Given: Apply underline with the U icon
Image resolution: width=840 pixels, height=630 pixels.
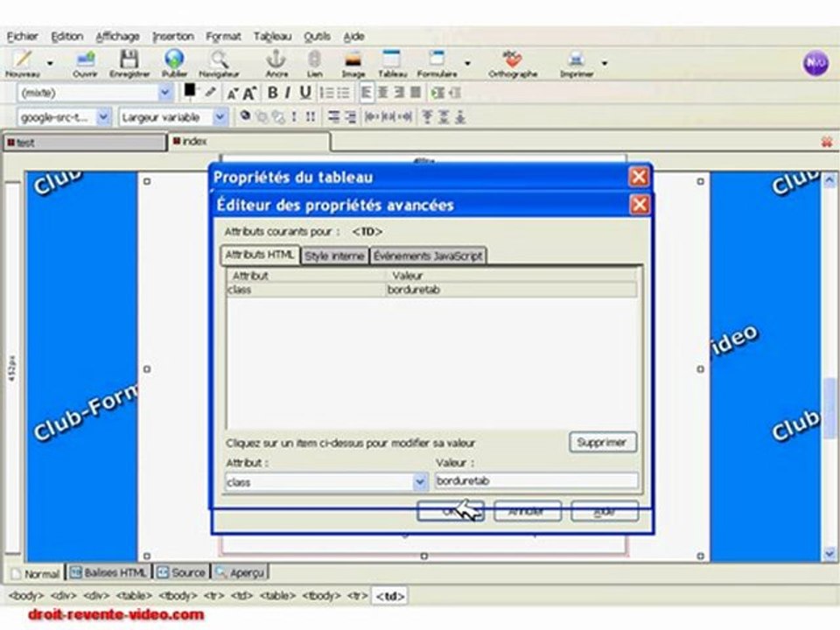Looking at the screenshot, I should pyautogui.click(x=304, y=93).
